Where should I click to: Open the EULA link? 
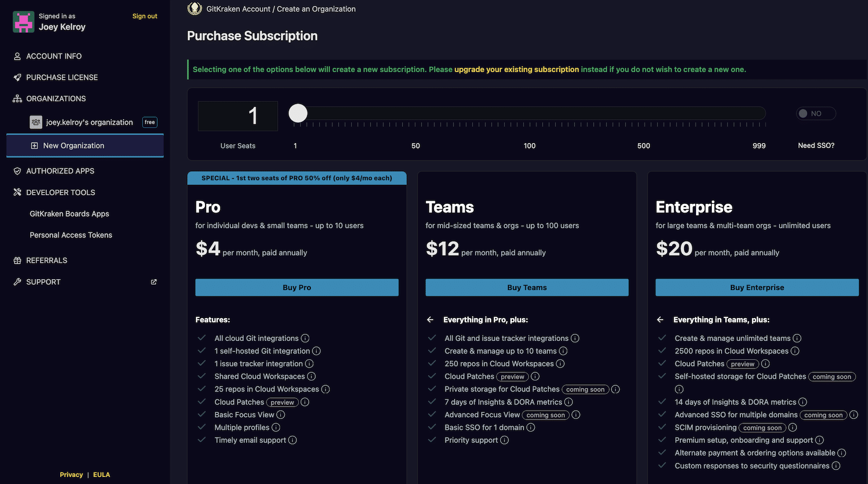[x=101, y=475]
